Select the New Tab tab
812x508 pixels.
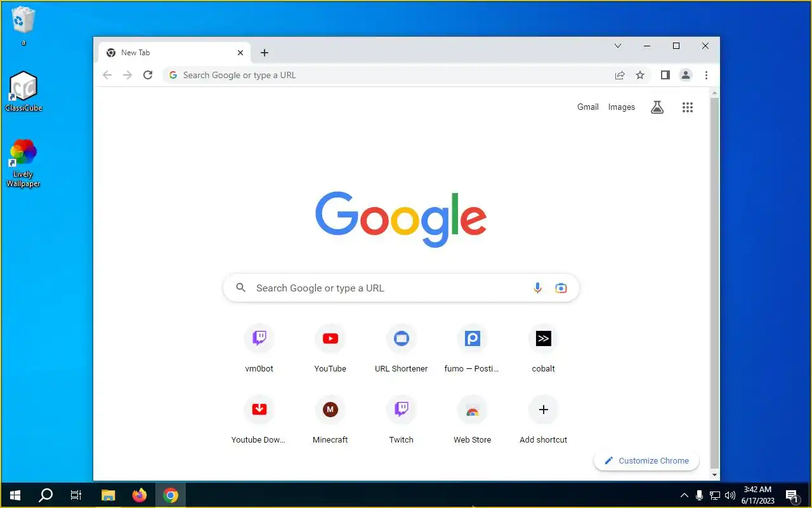[x=174, y=53]
